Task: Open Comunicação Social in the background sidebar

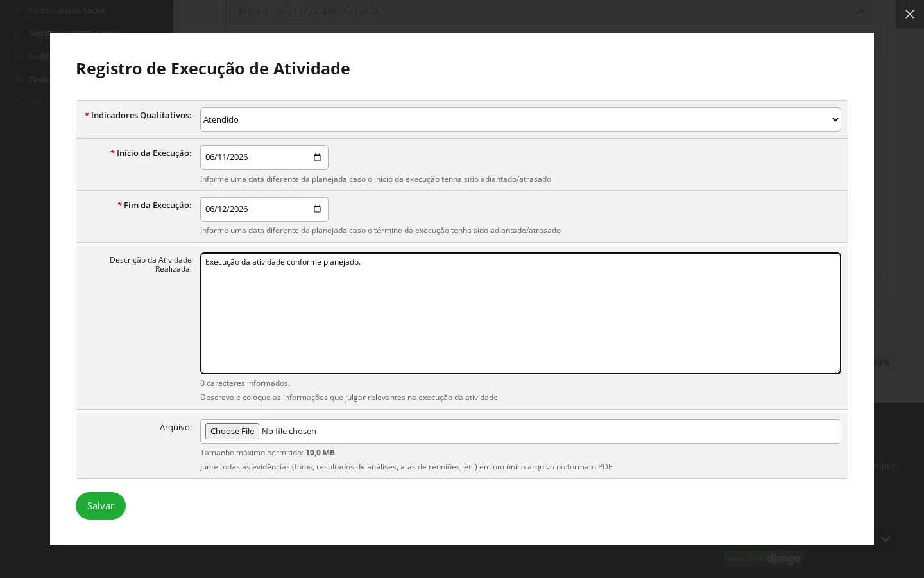Action: point(66,10)
